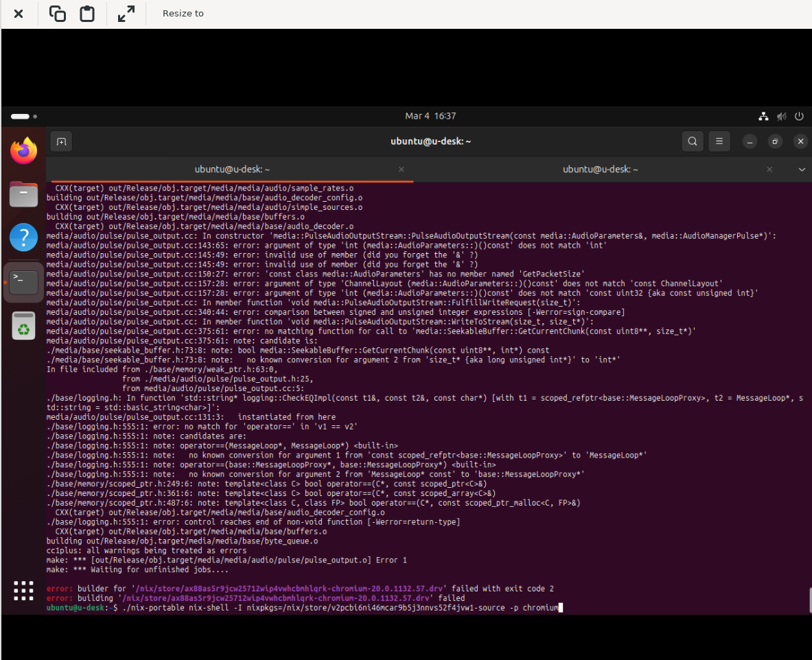Add a new terminal tab
Screen dimensions: 812x660
pos(61,142)
